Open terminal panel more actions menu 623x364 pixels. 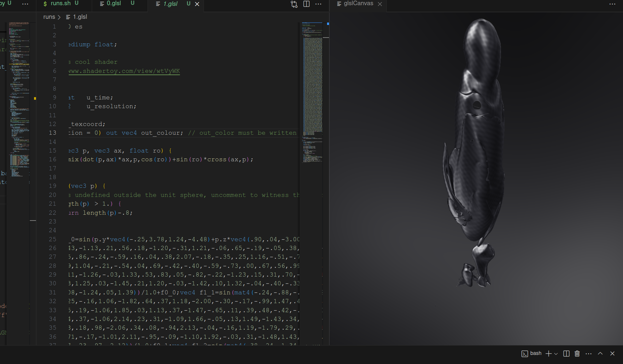pyautogui.click(x=589, y=353)
